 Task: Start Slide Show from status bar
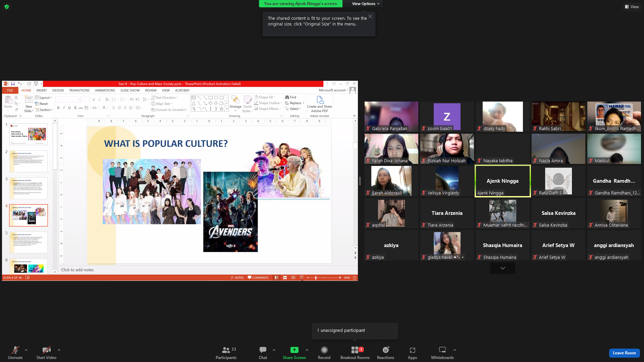pyautogui.click(x=302, y=278)
